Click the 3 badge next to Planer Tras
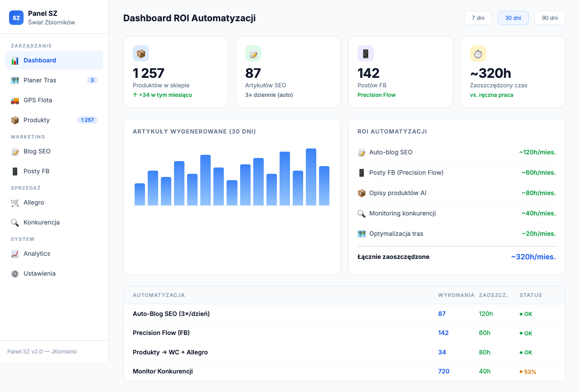This screenshot has width=580, height=392. coord(92,80)
